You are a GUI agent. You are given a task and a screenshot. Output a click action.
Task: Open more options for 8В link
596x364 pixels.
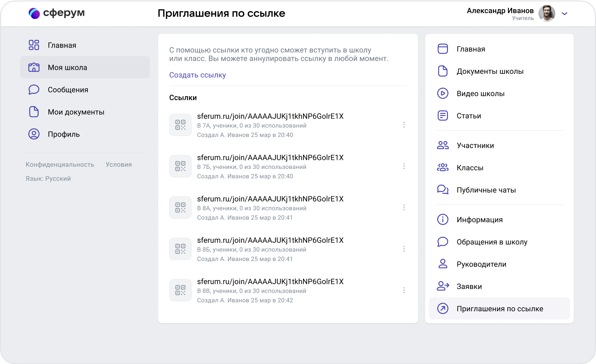pos(404,290)
